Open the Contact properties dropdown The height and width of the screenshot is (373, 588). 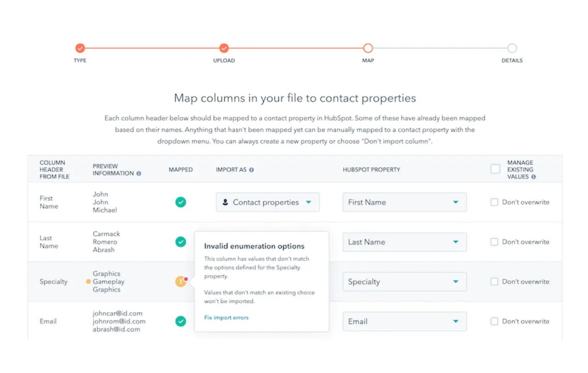(x=268, y=202)
